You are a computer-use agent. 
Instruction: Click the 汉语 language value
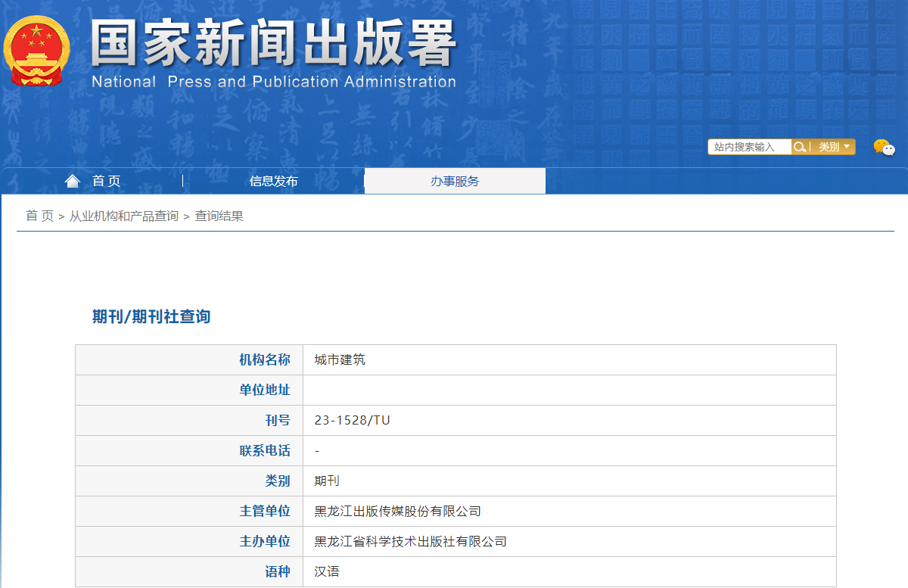tap(327, 571)
